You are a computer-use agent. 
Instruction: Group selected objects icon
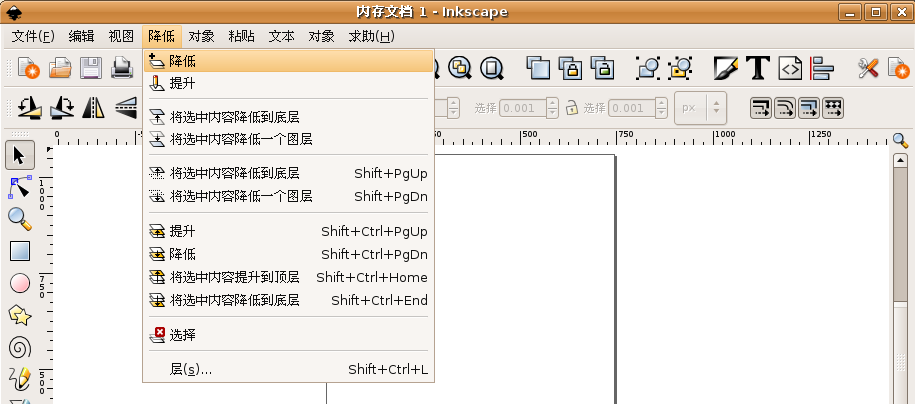click(x=648, y=68)
